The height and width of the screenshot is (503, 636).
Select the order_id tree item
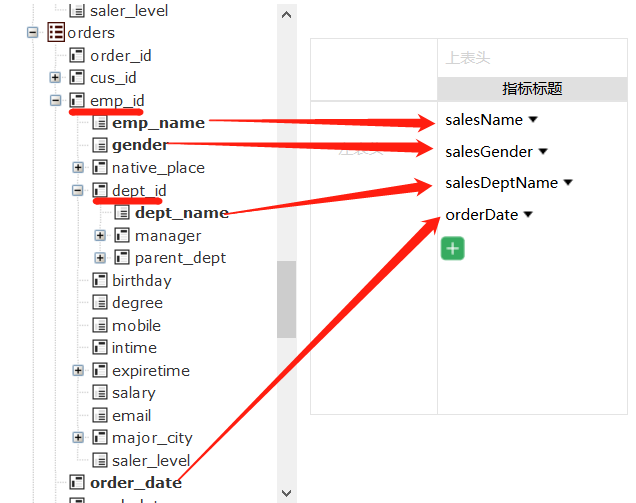point(121,56)
